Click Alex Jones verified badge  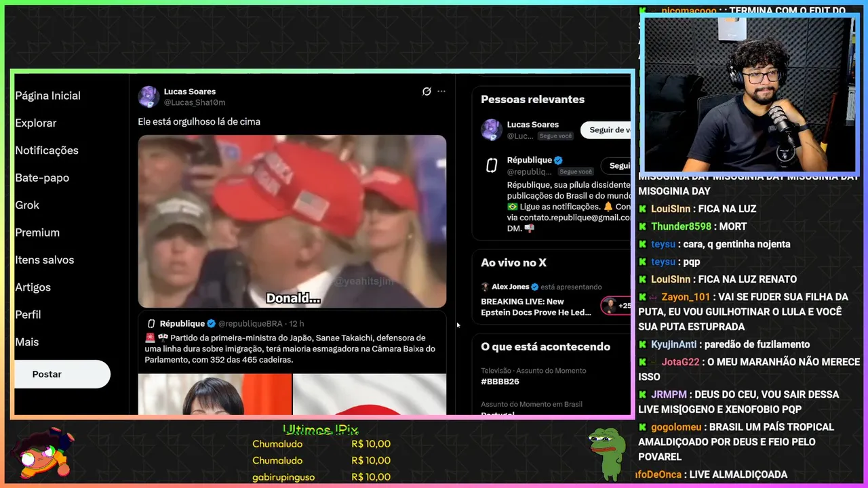pos(534,287)
